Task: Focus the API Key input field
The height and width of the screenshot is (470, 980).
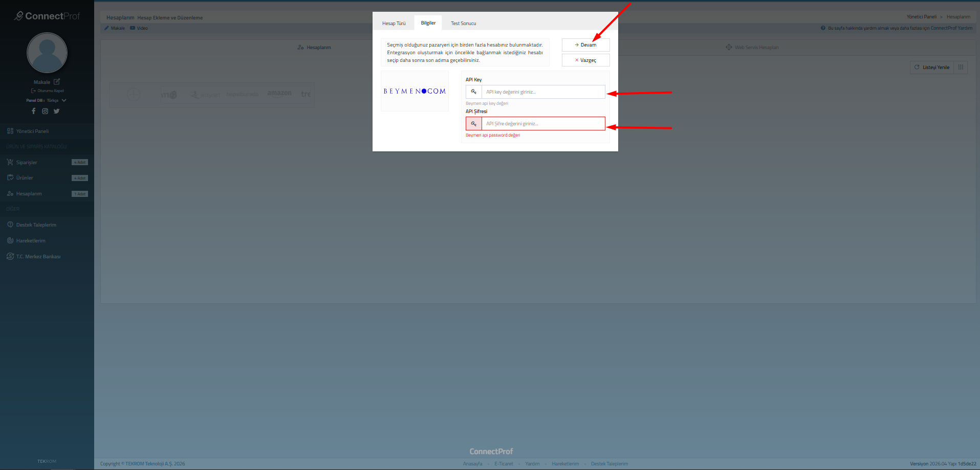Action: click(543, 92)
